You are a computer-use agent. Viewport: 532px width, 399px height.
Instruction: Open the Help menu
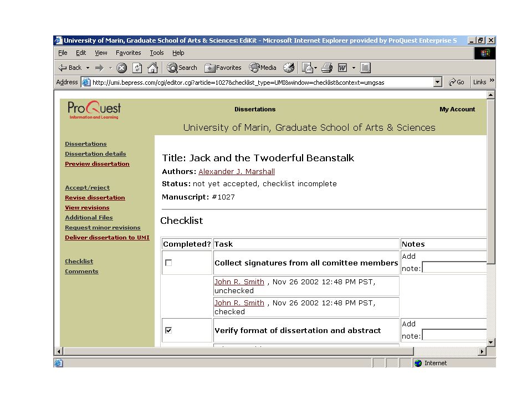178,53
